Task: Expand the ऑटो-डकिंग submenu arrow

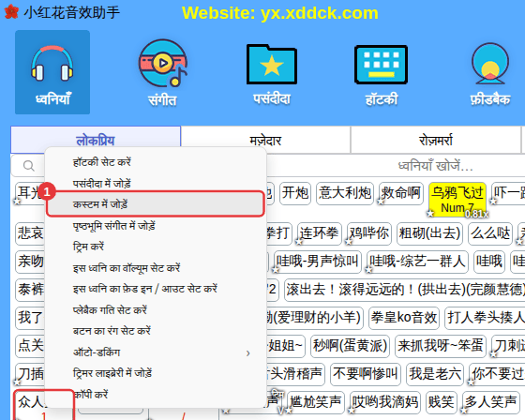Action: click(248, 353)
